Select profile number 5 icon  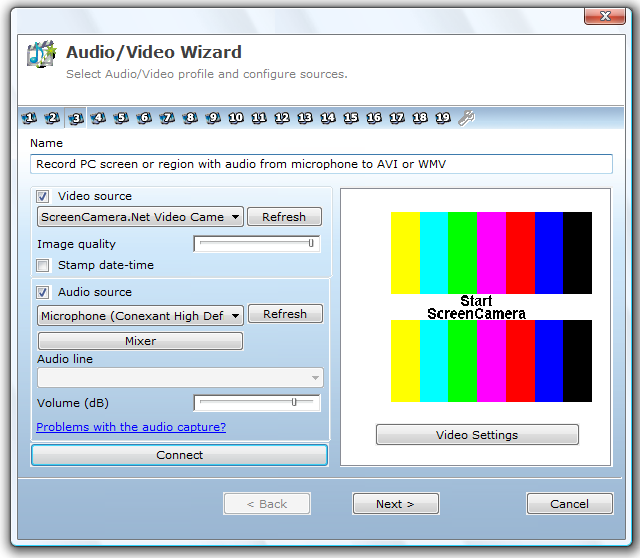click(121, 118)
